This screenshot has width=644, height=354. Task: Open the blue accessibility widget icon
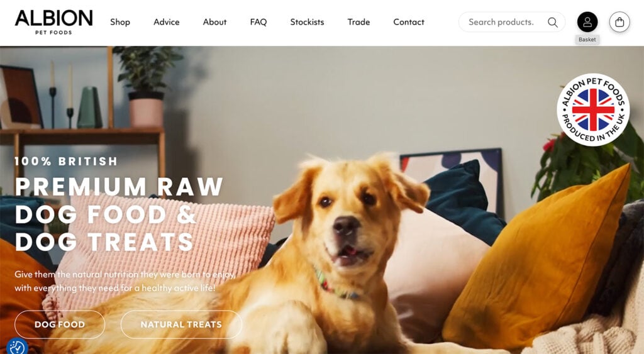coord(17,347)
